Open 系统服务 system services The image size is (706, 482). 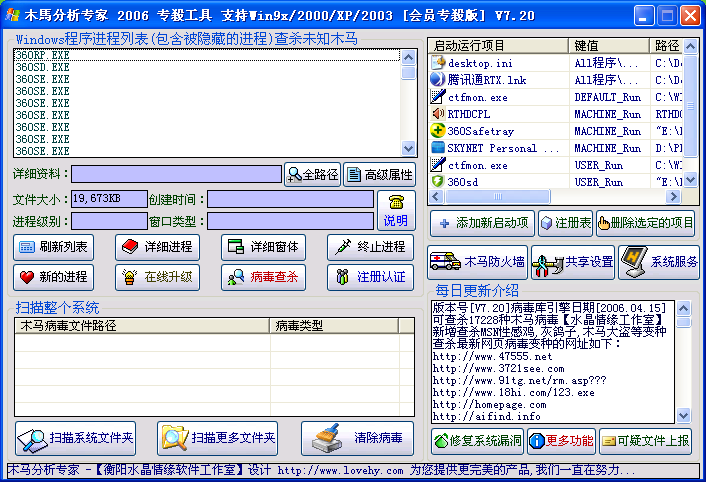click(659, 262)
